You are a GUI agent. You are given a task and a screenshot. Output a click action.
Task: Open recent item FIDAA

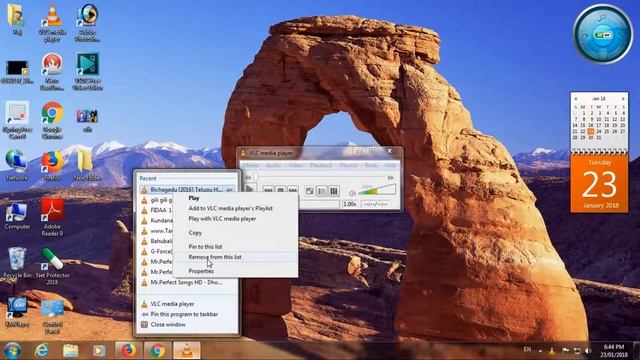[x=156, y=210]
